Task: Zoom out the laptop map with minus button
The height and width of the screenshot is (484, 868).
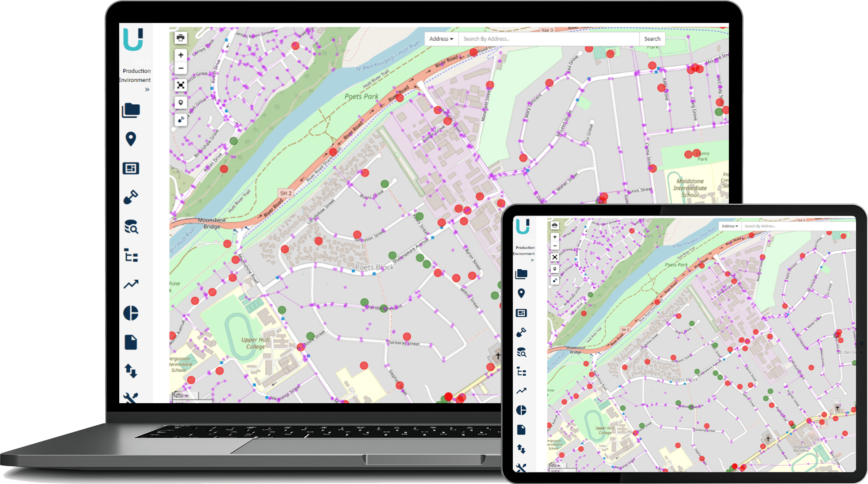Action: [x=181, y=68]
